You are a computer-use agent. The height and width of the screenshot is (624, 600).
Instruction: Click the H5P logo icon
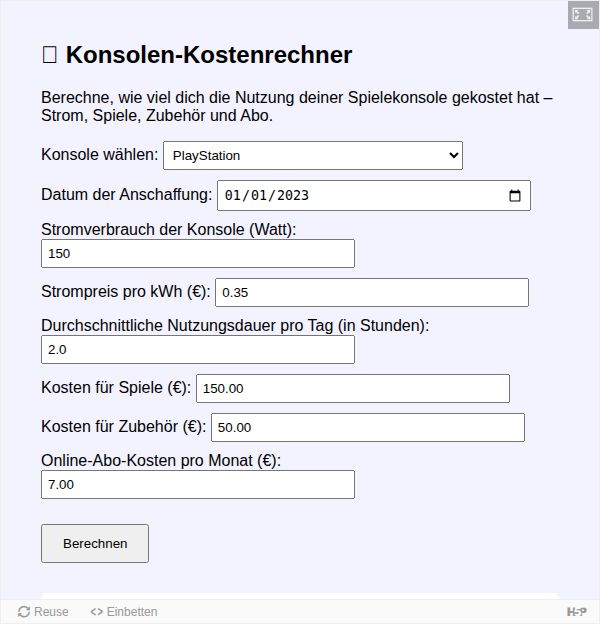(x=577, y=612)
